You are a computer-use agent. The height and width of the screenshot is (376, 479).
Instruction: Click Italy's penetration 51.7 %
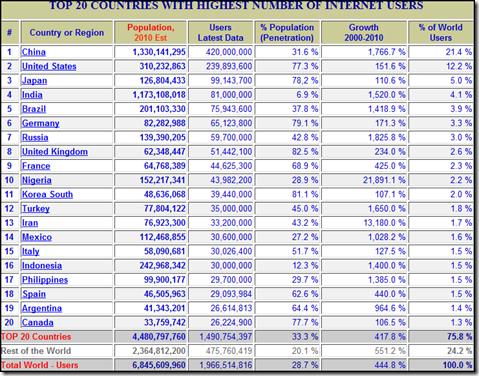[x=305, y=251]
